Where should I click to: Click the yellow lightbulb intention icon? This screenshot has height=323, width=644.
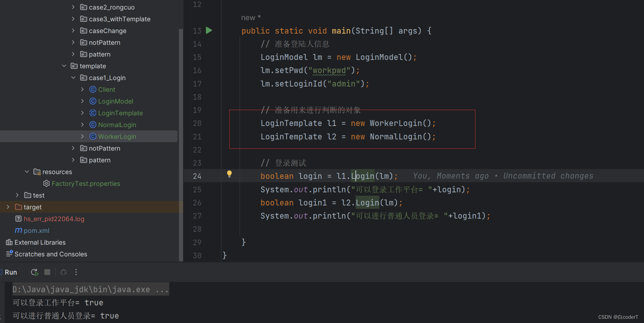pos(229,174)
